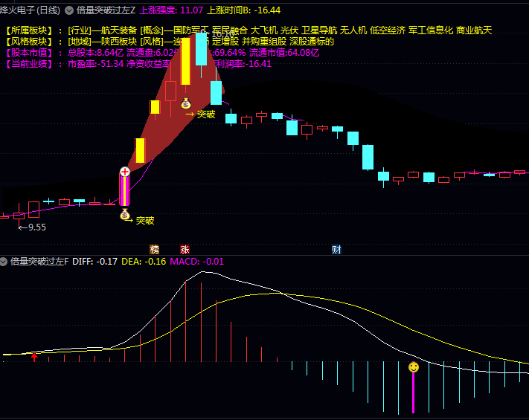
Task: Click the money bag icon near upper 突破 label
Action: tap(186, 103)
